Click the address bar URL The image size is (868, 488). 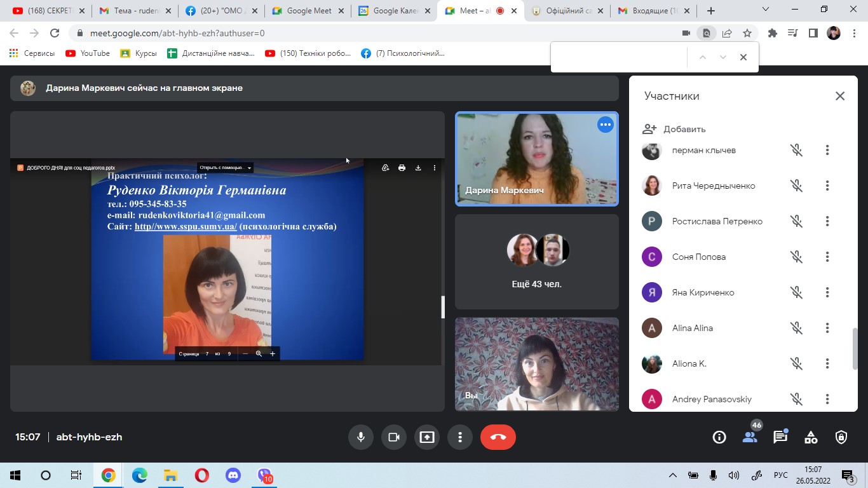click(177, 33)
